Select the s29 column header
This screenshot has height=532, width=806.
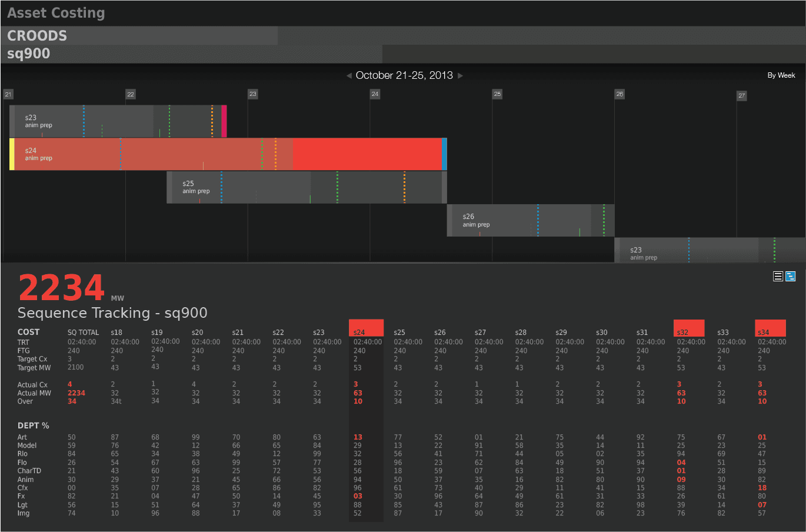[561, 332]
